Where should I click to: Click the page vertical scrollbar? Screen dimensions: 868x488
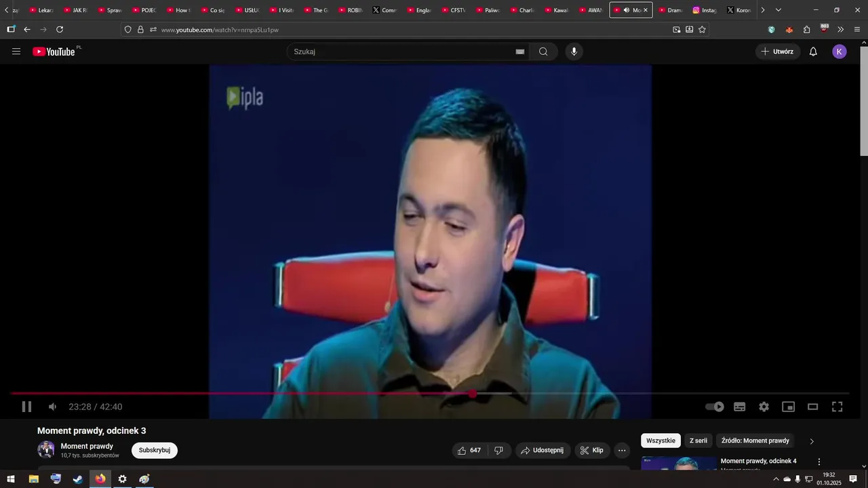pyautogui.click(x=863, y=102)
